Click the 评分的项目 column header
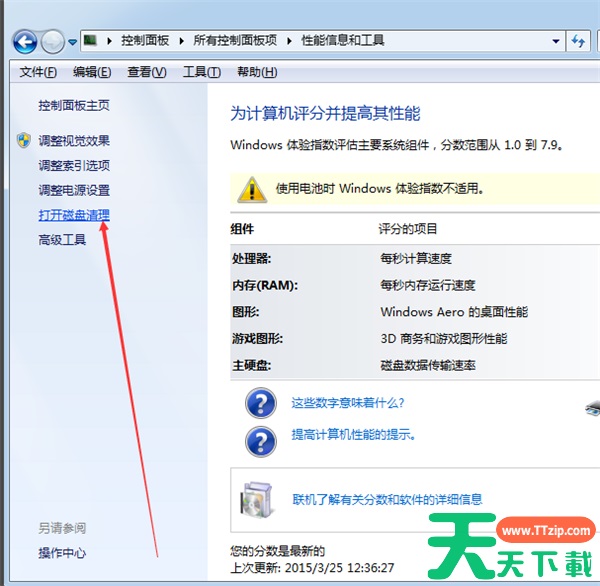 pos(408,229)
